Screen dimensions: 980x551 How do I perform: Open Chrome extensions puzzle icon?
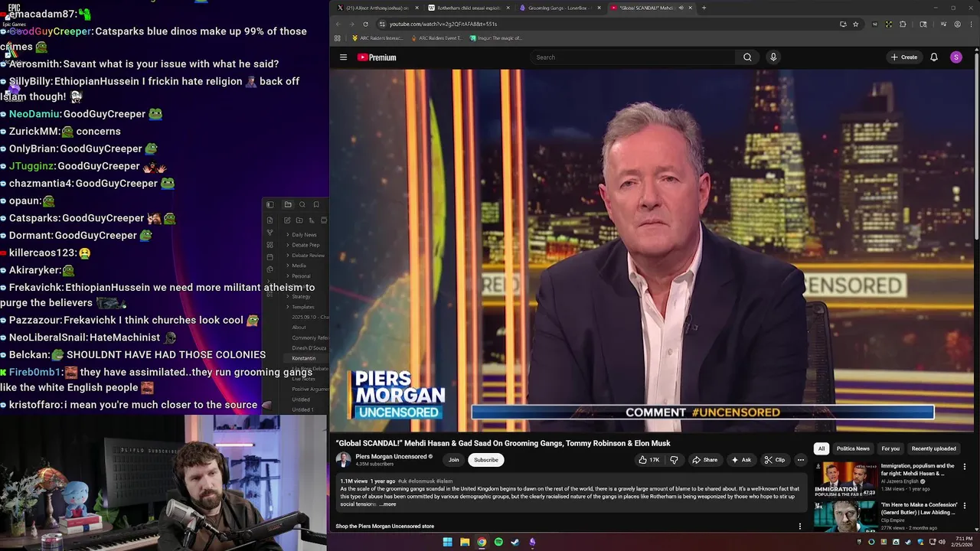tap(903, 24)
